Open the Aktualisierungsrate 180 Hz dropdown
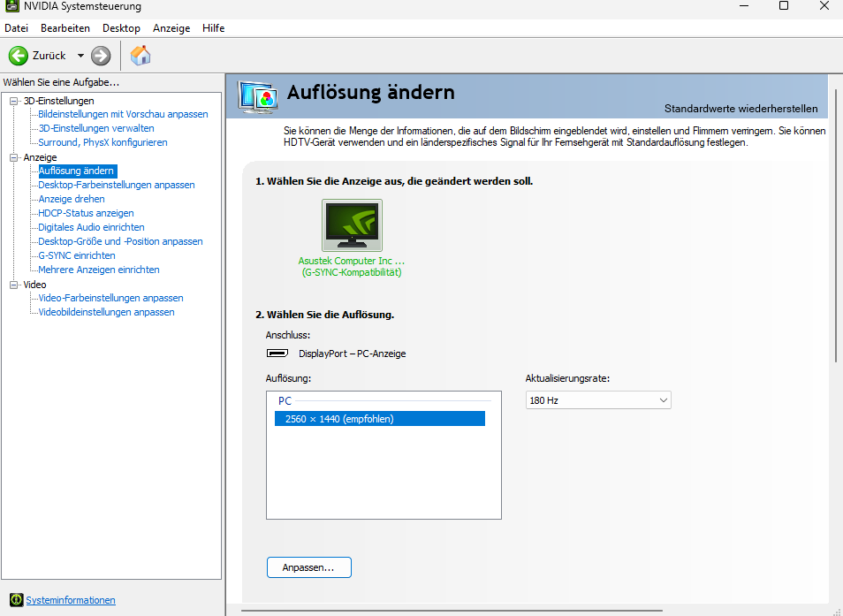Screen dimensions: 843x616 point(598,400)
